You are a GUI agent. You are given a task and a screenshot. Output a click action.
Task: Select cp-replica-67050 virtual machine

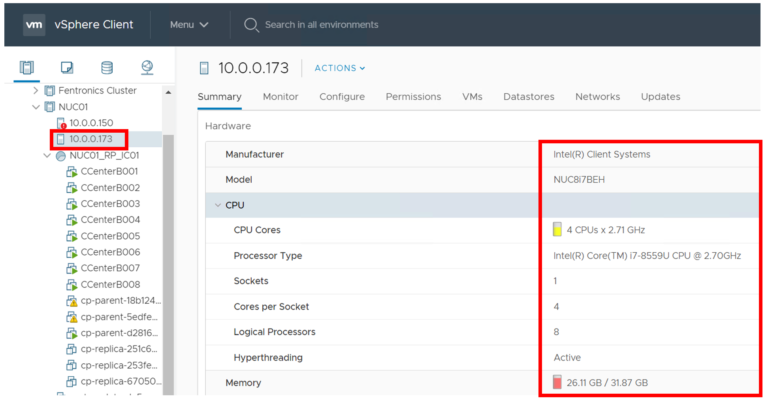point(121,381)
